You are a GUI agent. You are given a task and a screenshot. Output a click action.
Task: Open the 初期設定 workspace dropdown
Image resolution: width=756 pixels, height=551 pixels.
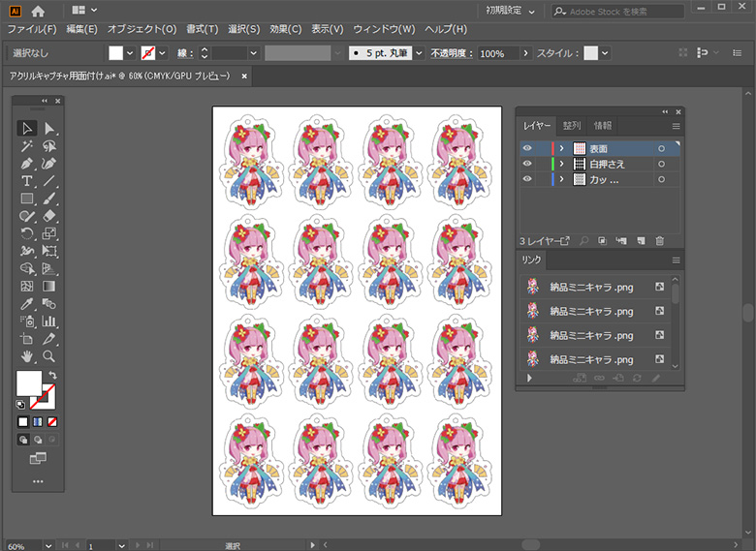[x=510, y=11]
